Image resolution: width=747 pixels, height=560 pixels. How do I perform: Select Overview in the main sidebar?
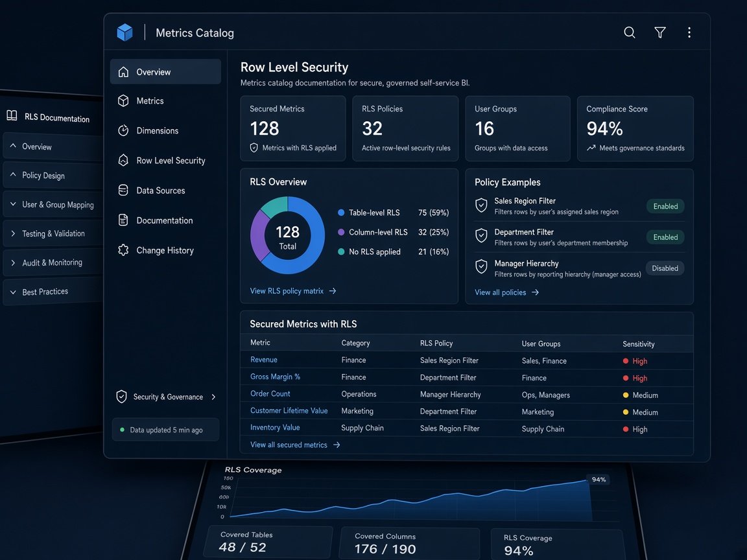tap(165, 72)
